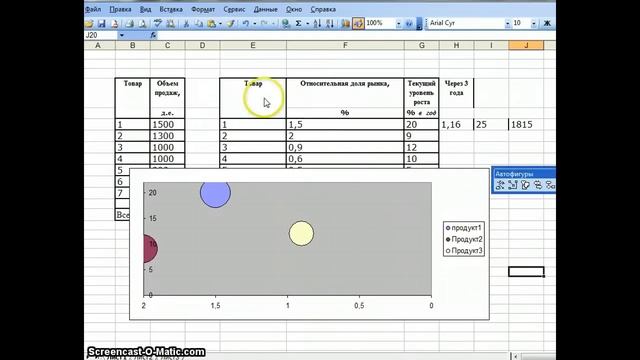Click the sales volume cell 1500
640x360 pixels.
pyautogui.click(x=167, y=124)
